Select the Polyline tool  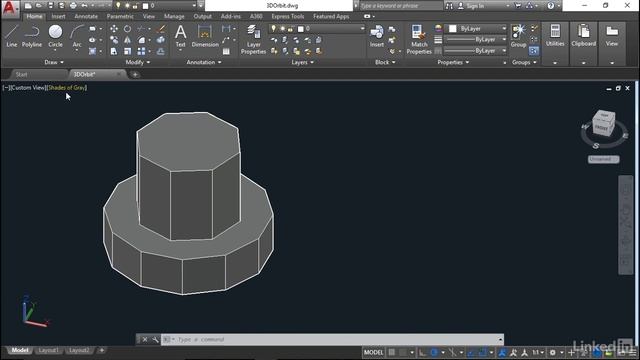point(31,36)
